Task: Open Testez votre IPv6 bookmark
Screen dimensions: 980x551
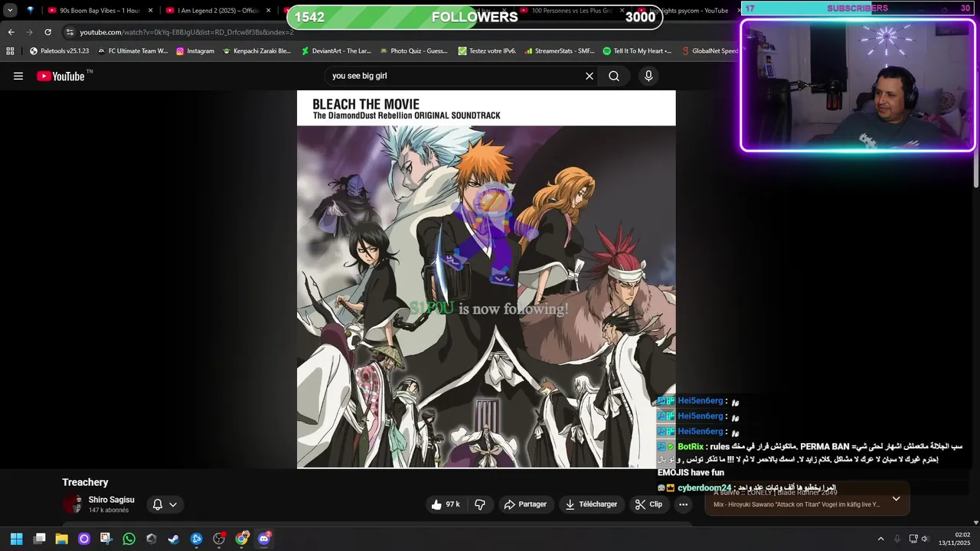Action: (x=487, y=51)
